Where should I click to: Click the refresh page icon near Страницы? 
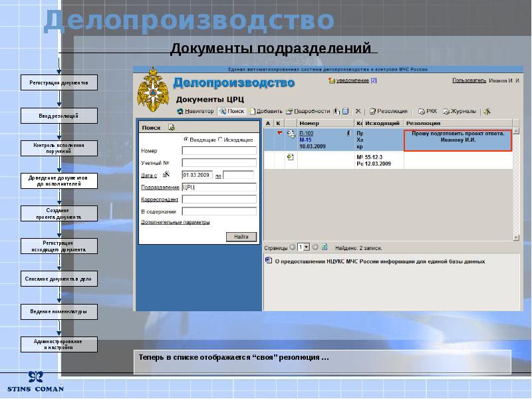[x=325, y=247]
